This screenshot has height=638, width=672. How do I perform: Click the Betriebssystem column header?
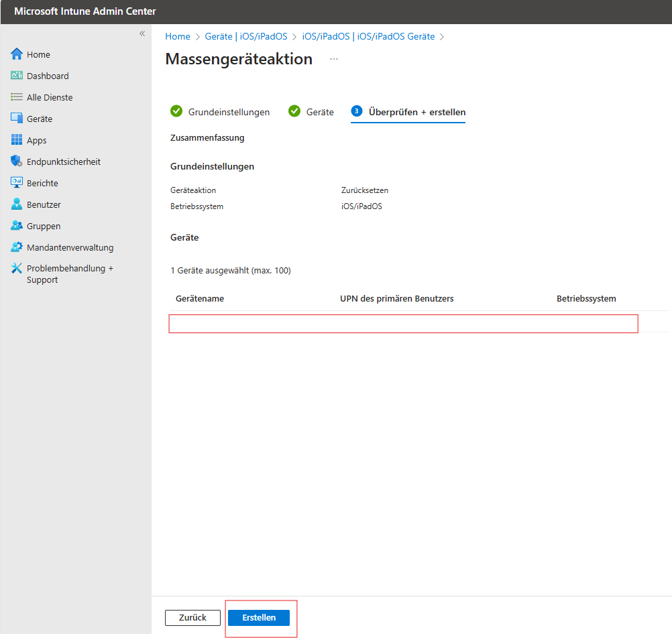(x=586, y=298)
